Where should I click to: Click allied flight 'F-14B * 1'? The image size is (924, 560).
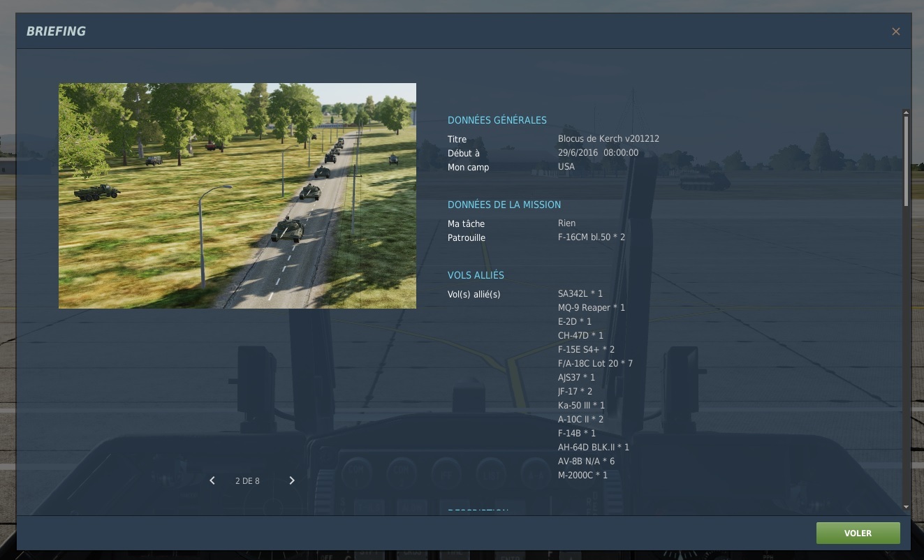[577, 434]
